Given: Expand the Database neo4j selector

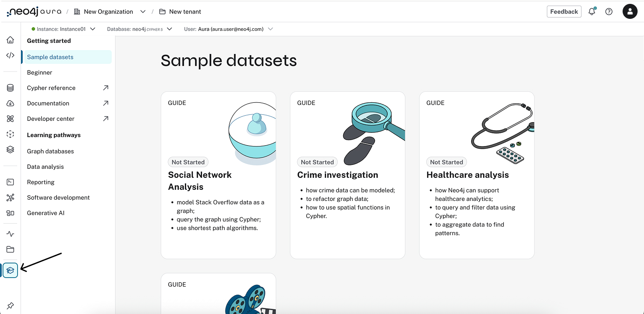Looking at the screenshot, I should (169, 29).
